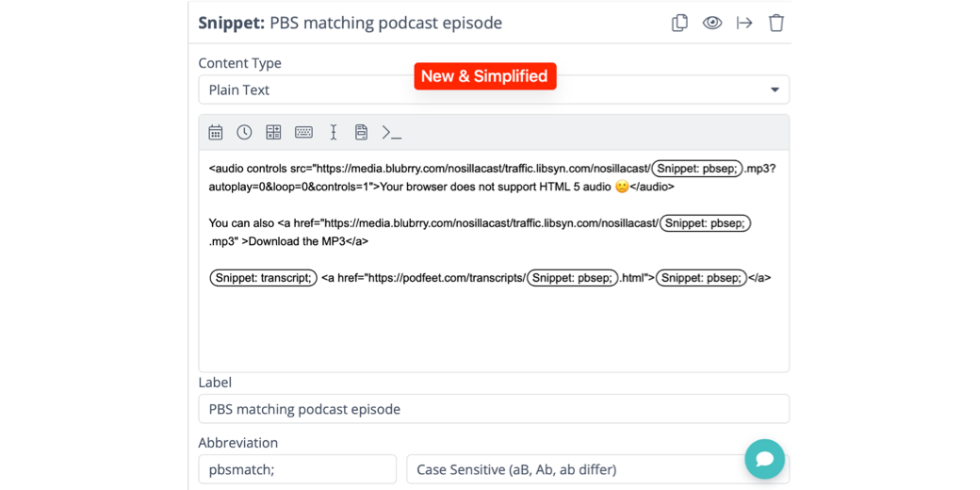The width and height of the screenshot is (980, 490).
Task: Expand Plain Text dropdown arrow
Action: (x=775, y=90)
